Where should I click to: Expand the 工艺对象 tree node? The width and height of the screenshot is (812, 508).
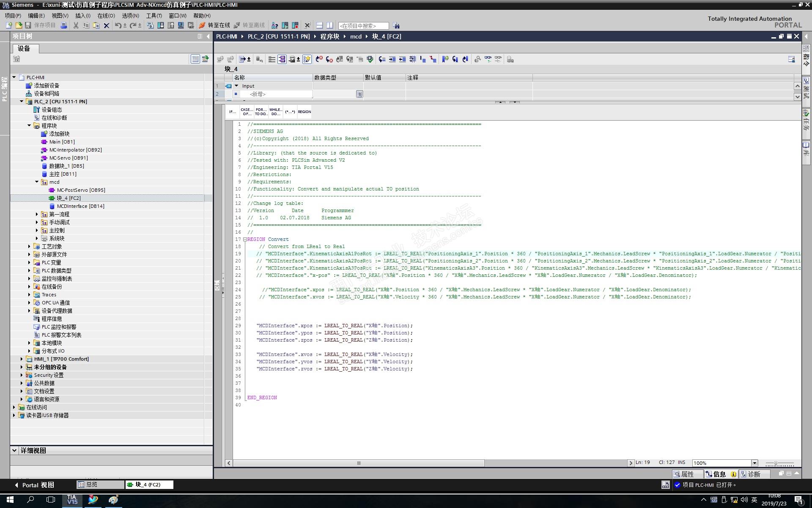pos(29,246)
